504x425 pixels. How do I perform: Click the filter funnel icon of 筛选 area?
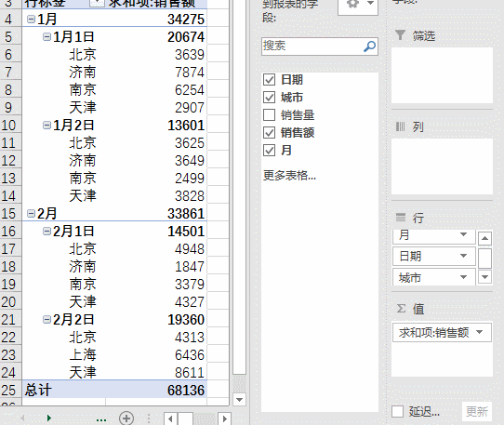coord(400,35)
